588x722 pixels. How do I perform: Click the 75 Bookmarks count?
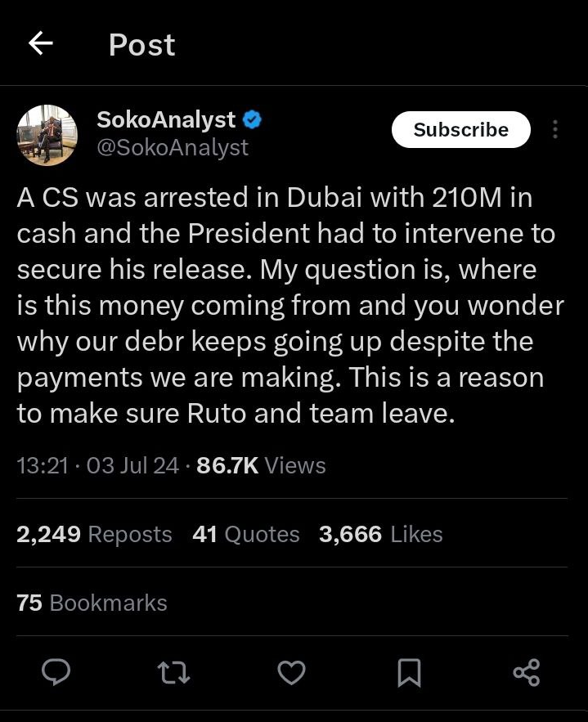click(92, 603)
